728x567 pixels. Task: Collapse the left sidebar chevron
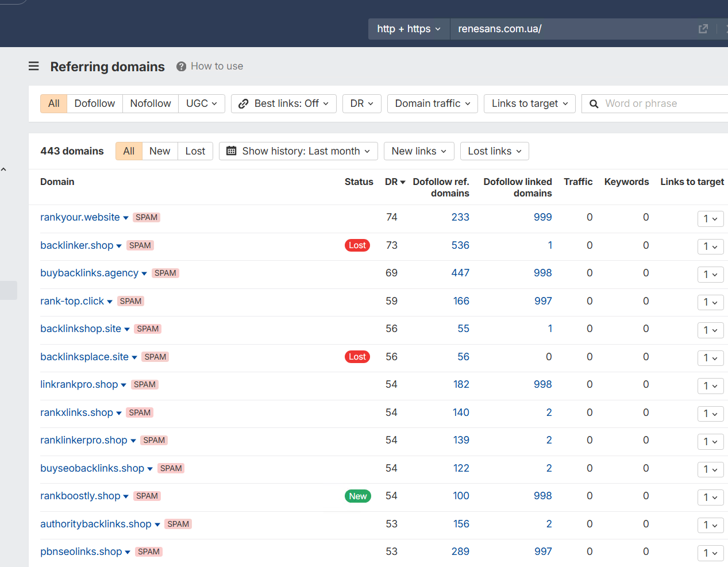(x=3, y=169)
